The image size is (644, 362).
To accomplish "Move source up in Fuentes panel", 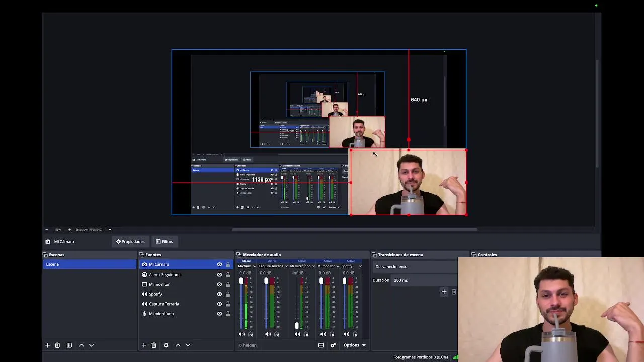I will (178, 345).
